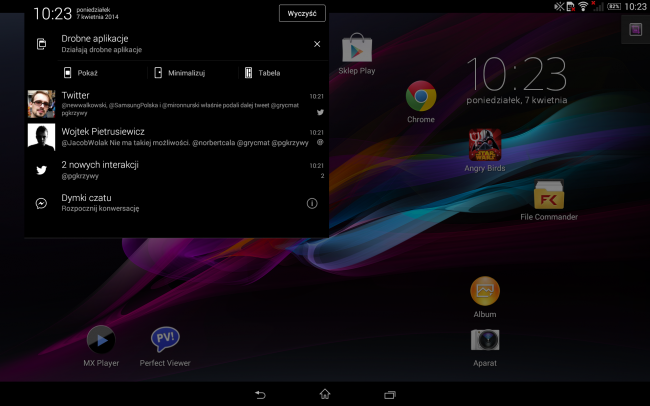Dismiss the Drobne aplikacje notification
650x406 pixels.
(x=317, y=44)
